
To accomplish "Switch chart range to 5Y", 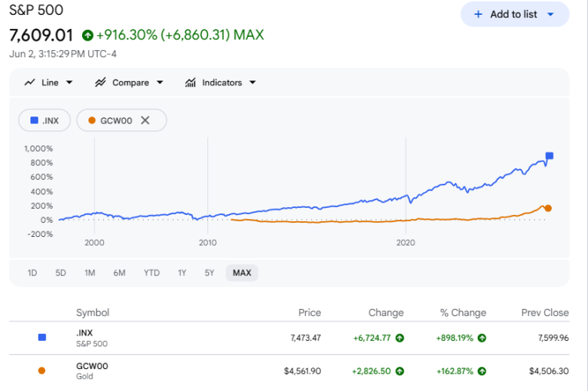I will tap(210, 273).
